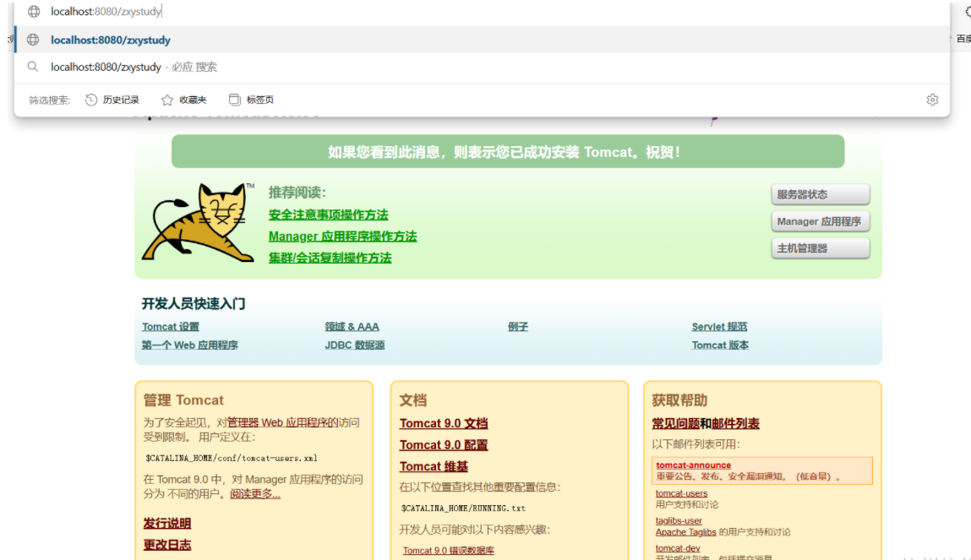Open Manager 应用程序操作方法 link
Screen dimensions: 971x560
342,237
